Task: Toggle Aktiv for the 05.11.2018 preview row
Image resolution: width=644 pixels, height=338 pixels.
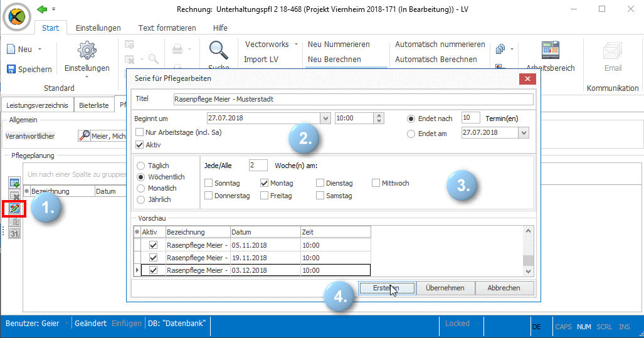Action: point(153,245)
